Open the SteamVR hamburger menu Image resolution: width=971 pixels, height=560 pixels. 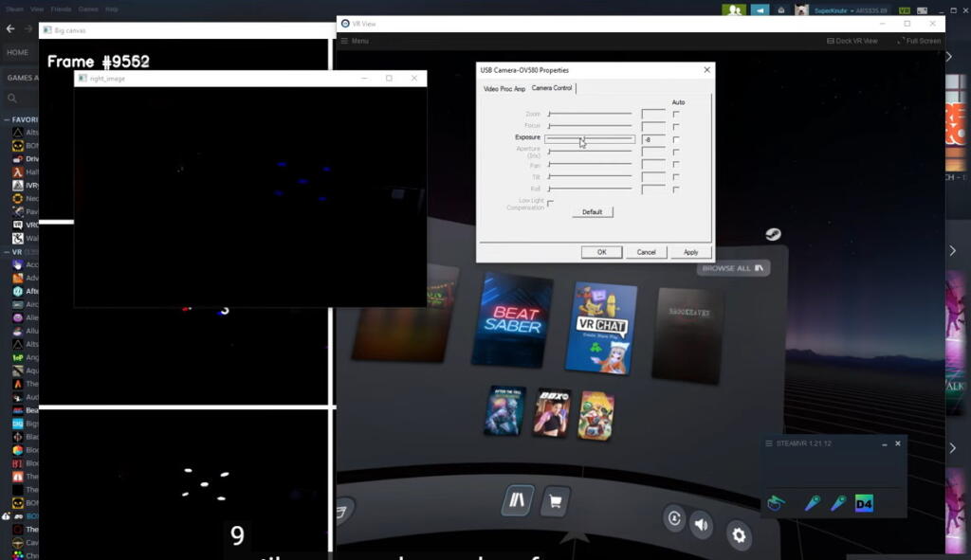[769, 443]
